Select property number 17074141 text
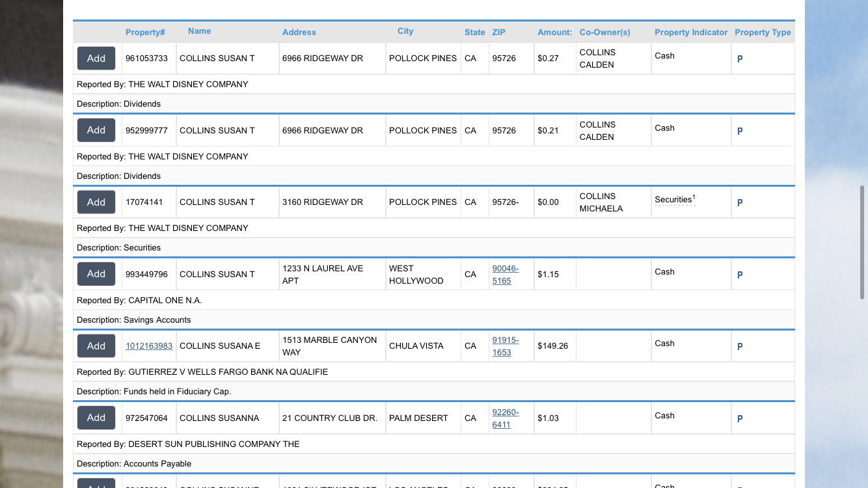 point(144,202)
